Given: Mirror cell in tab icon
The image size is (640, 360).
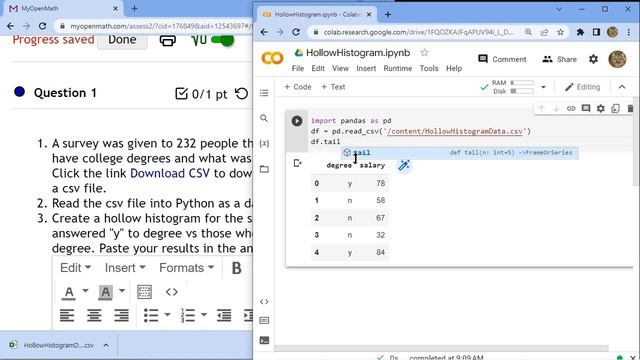Looking at the screenshot, I should tap(615, 108).
